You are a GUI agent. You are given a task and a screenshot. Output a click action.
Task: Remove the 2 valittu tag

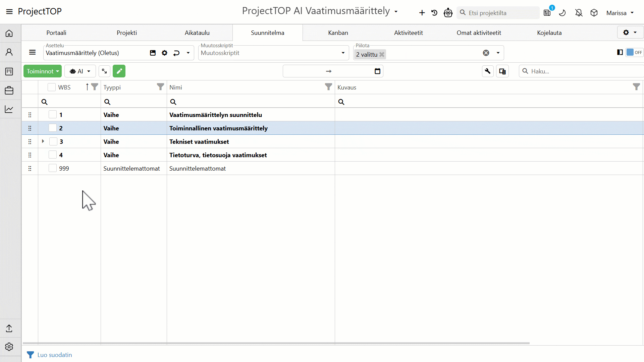point(382,54)
